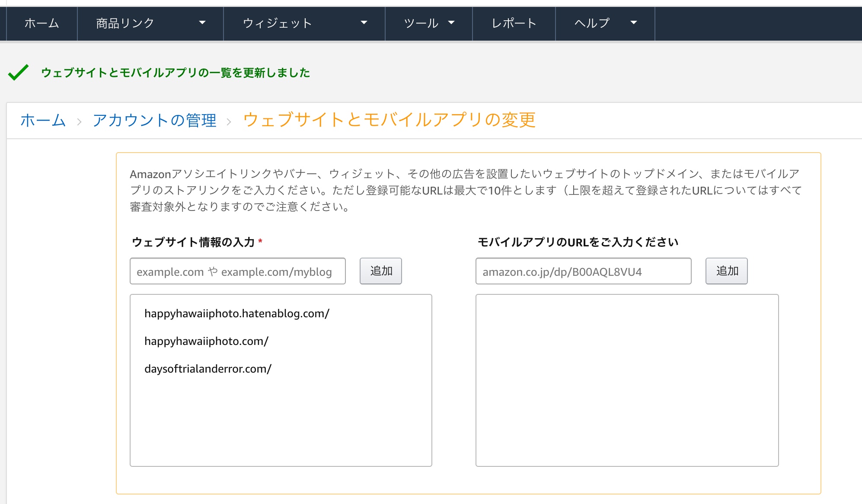The height and width of the screenshot is (504, 862).
Task: Focus the mobile app URL input field
Action: pyautogui.click(x=584, y=271)
